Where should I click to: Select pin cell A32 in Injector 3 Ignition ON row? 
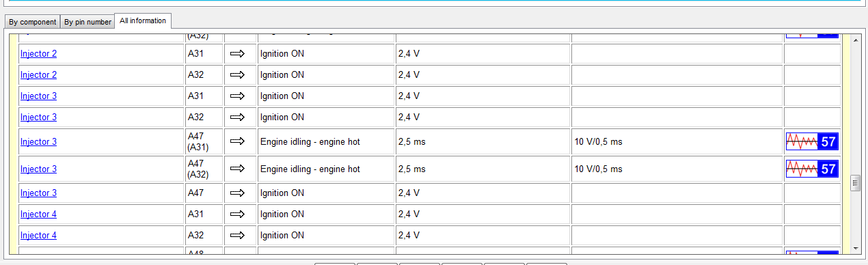tap(204, 117)
